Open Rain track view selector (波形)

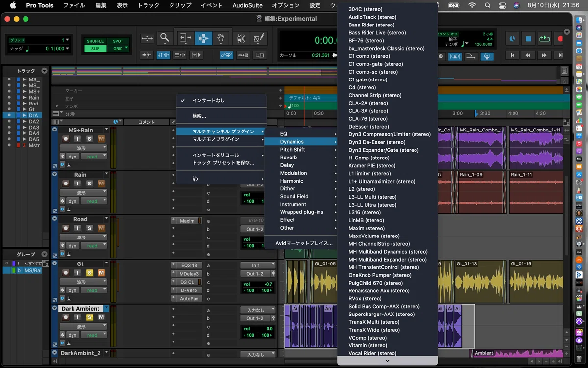pyautogui.click(x=83, y=192)
